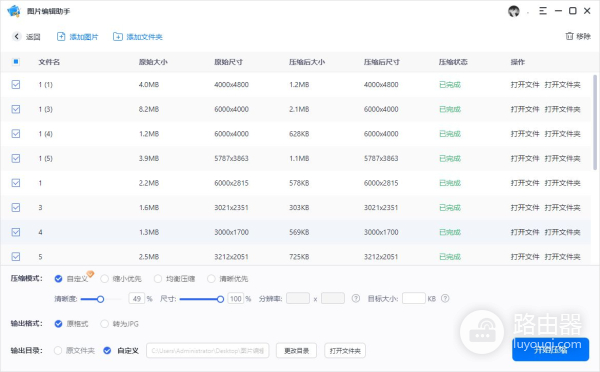The image size is (600, 372).
Task: Uncheck the checkbox for file 4
Action: pyautogui.click(x=16, y=232)
